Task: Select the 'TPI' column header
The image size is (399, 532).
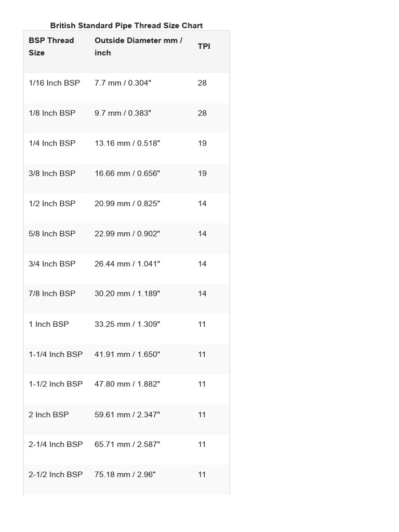Action: (204, 46)
